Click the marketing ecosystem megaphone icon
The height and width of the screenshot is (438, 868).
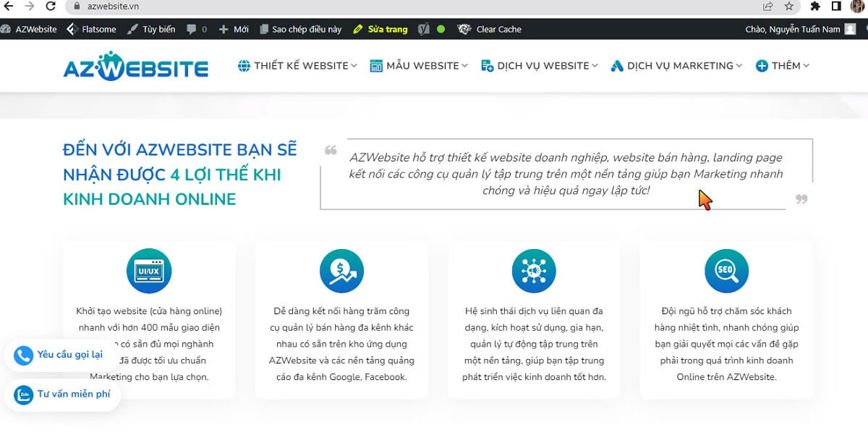coord(534,271)
